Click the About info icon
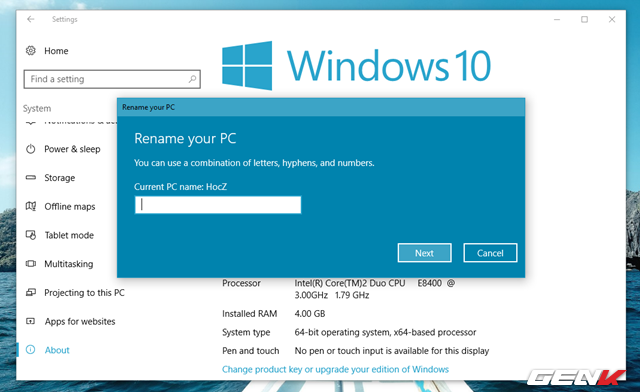 pyautogui.click(x=31, y=350)
